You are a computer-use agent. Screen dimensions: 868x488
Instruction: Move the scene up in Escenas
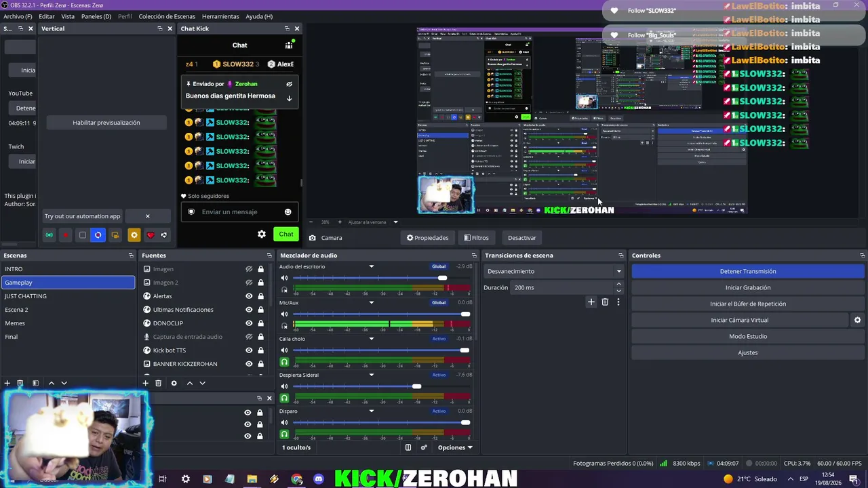point(51,383)
